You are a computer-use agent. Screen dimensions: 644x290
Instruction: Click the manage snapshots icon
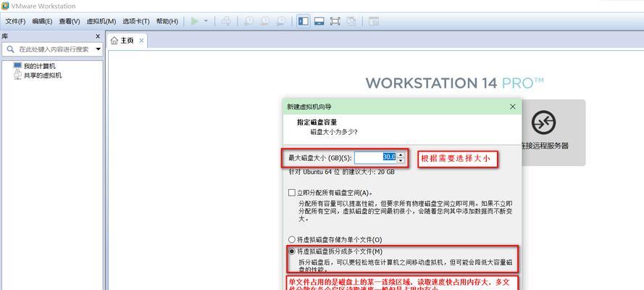coord(280,21)
